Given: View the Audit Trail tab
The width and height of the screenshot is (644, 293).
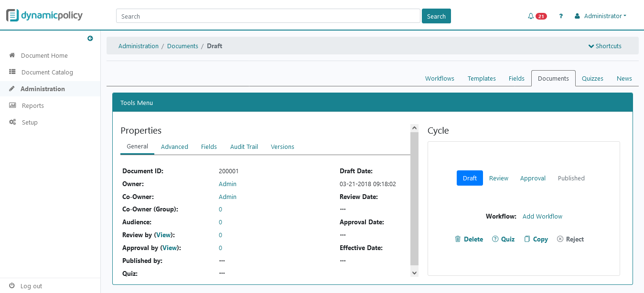Looking at the screenshot, I should point(244,147).
